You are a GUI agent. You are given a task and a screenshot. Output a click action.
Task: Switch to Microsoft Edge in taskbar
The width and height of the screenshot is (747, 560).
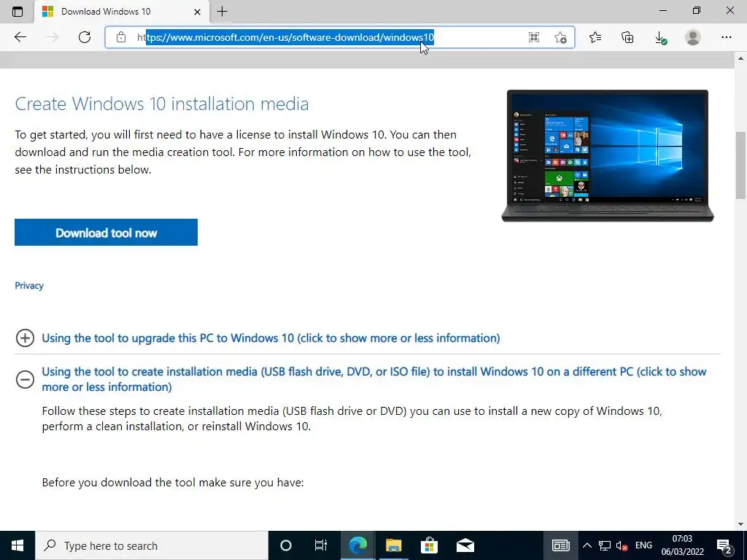[357, 545]
